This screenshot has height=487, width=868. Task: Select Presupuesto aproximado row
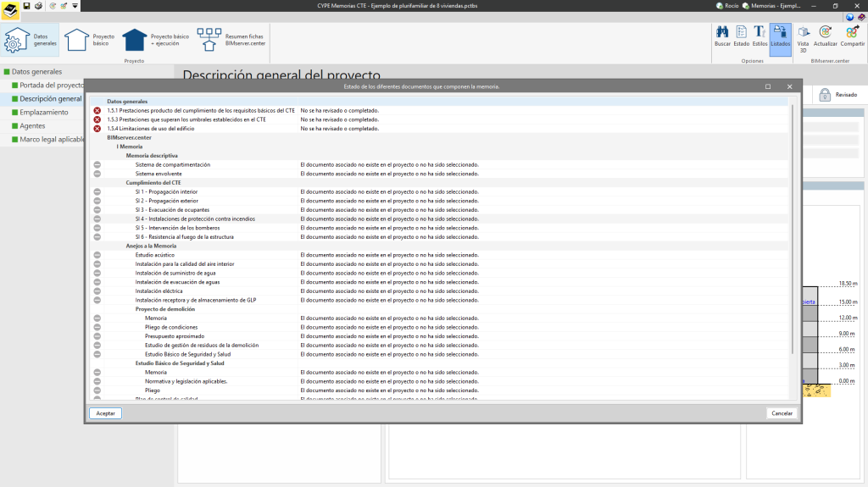point(440,336)
